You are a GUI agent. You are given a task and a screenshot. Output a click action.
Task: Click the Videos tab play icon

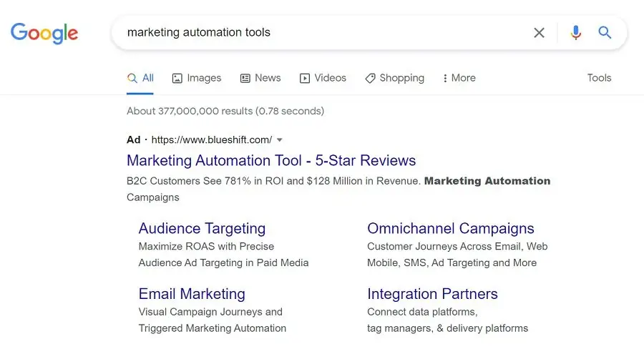[305, 79]
